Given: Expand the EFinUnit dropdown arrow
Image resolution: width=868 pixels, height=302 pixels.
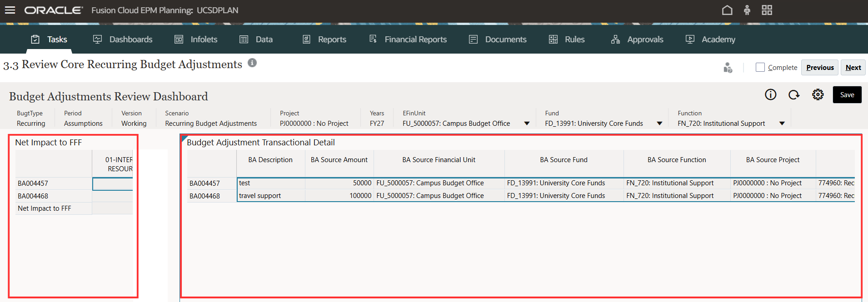Looking at the screenshot, I should tap(527, 124).
